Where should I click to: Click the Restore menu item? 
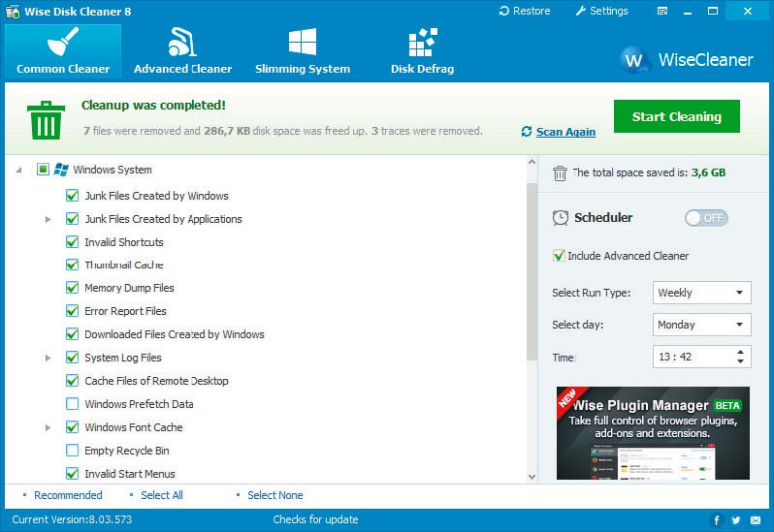[x=525, y=11]
